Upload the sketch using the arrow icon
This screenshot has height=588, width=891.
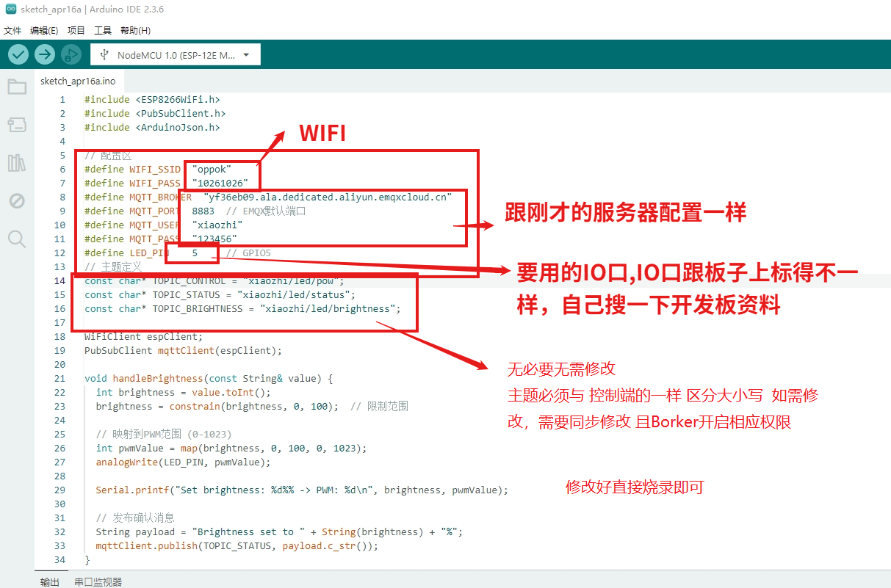tap(44, 54)
